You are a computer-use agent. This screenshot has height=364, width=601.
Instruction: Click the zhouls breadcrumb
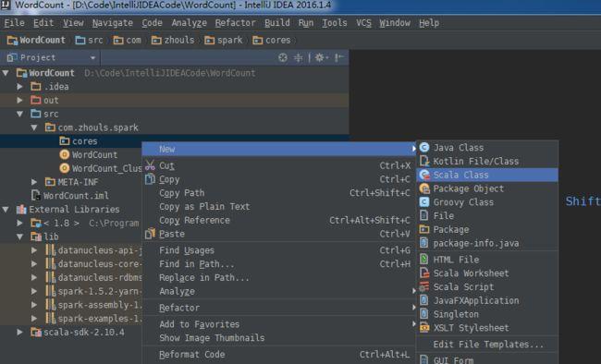pos(173,41)
